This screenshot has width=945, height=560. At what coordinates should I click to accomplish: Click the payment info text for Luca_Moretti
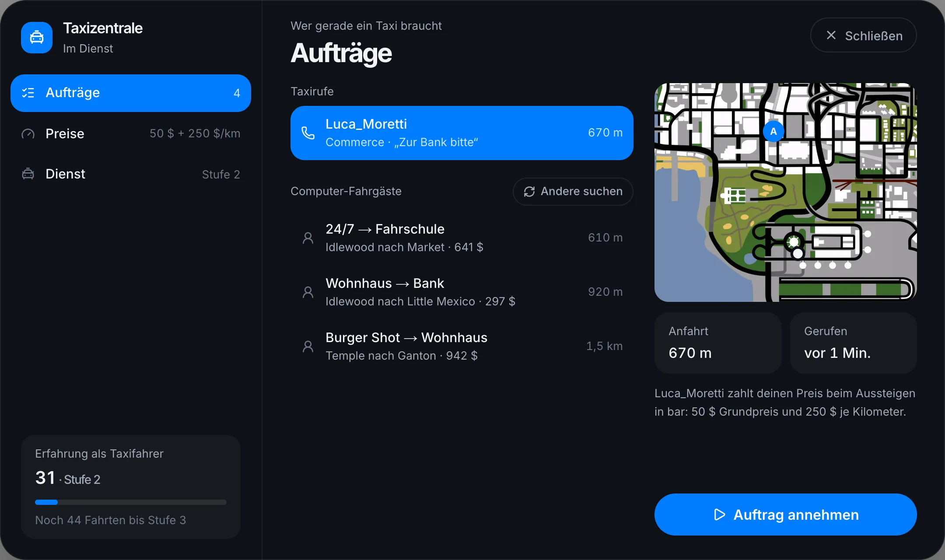click(785, 402)
